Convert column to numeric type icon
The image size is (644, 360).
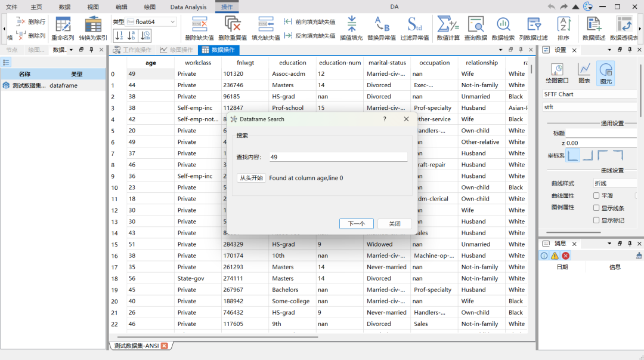click(x=119, y=35)
